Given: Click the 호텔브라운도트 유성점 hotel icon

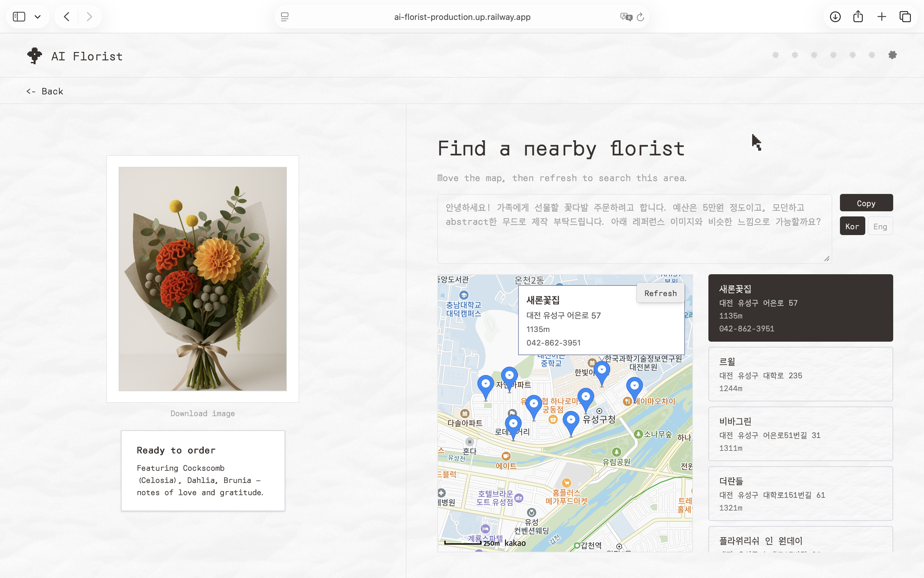Looking at the screenshot, I should pos(519,498).
